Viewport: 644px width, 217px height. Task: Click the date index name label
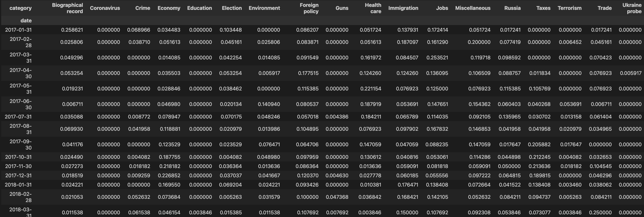pyautogui.click(x=26, y=21)
